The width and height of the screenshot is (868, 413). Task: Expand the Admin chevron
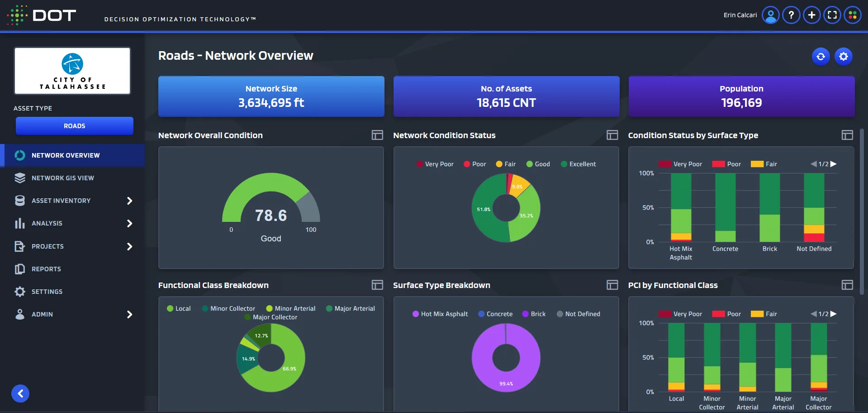(x=129, y=314)
